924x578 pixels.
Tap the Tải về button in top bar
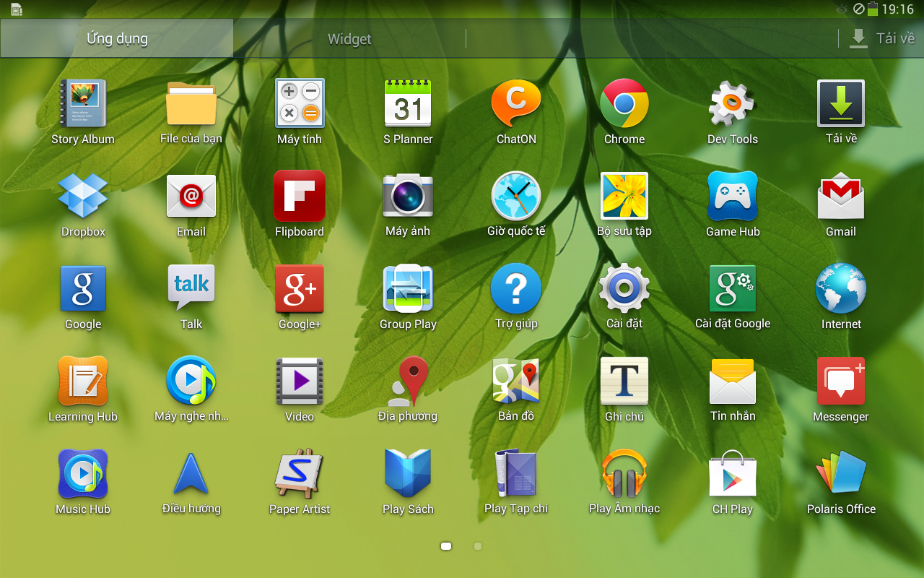[x=881, y=38]
